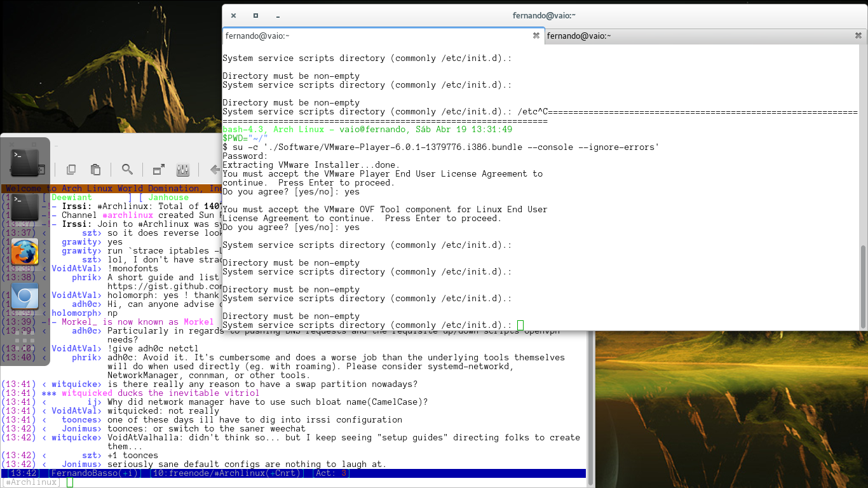Viewport: 868px width, 488px height.
Task: Click 'Extracting VMware Installer...done.' text
Action: (311, 165)
